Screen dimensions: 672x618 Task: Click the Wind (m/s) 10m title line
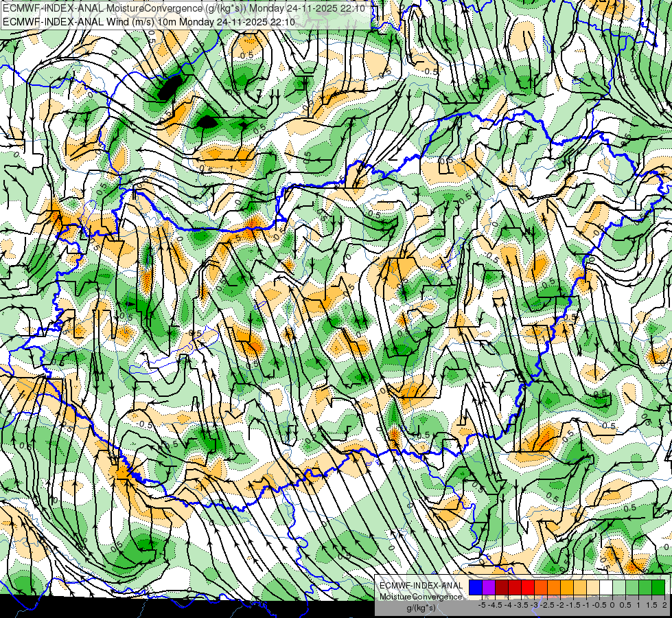pos(149,21)
